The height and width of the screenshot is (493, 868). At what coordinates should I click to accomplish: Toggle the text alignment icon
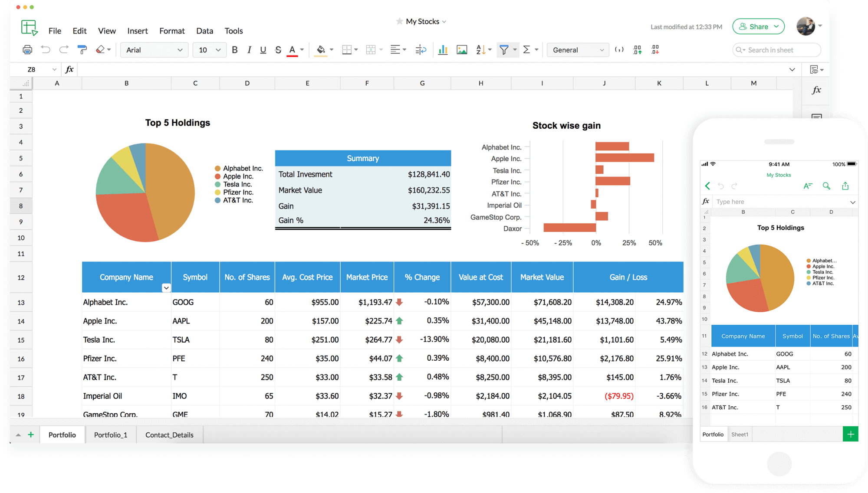(x=395, y=50)
